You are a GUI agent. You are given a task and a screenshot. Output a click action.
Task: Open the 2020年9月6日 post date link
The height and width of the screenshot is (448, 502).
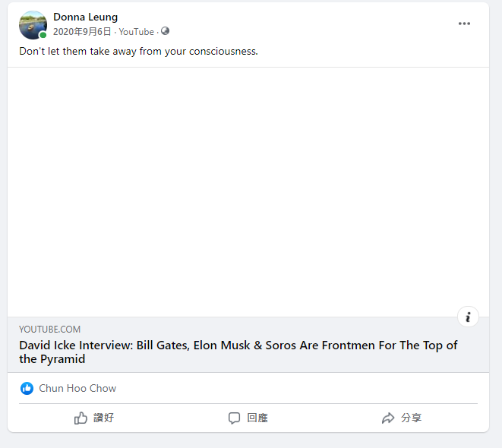point(82,32)
